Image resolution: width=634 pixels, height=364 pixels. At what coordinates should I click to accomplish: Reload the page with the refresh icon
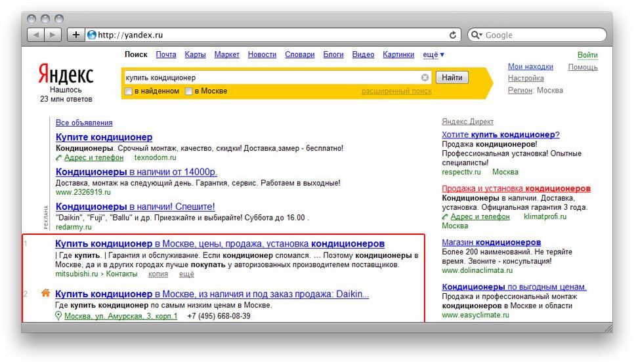(453, 35)
